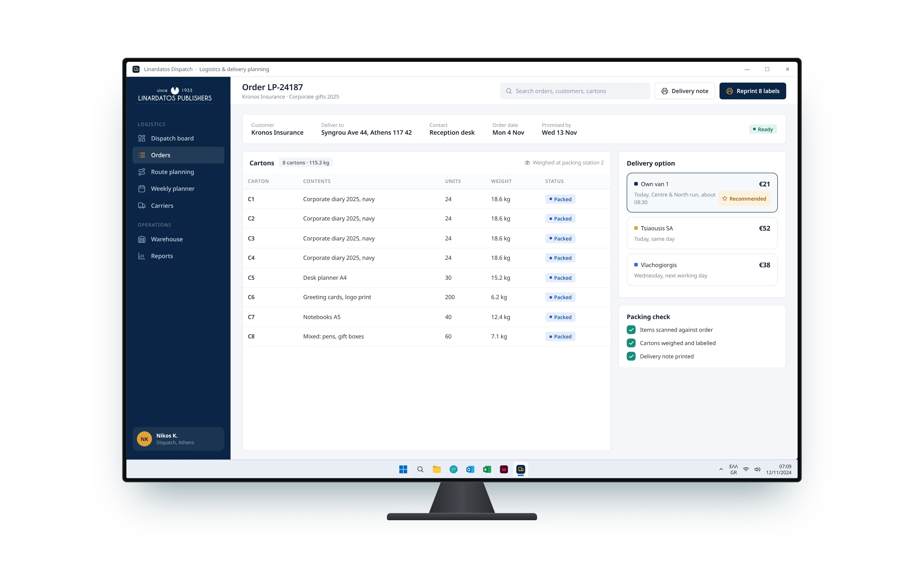The height and width of the screenshot is (578, 924).
Task: Go to Route planning
Action: pos(178,172)
